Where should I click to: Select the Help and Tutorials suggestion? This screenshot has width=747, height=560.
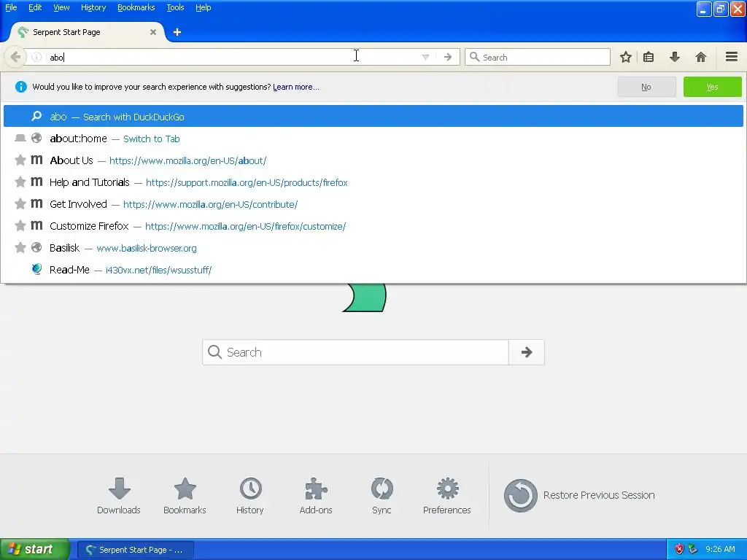click(x=373, y=182)
